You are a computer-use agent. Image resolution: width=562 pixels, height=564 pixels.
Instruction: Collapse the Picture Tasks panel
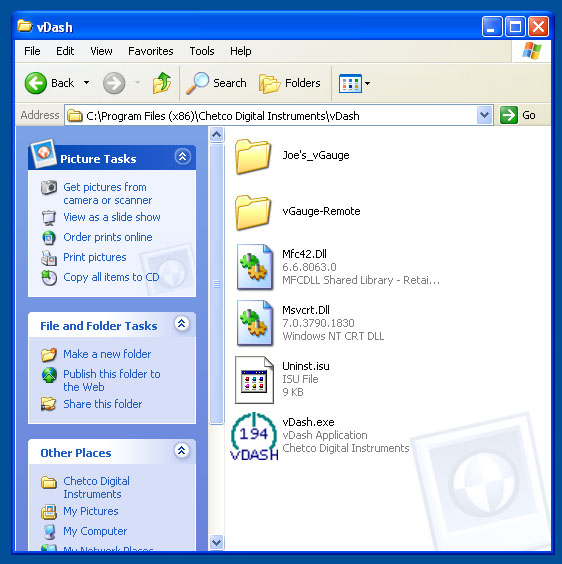pyautogui.click(x=182, y=156)
